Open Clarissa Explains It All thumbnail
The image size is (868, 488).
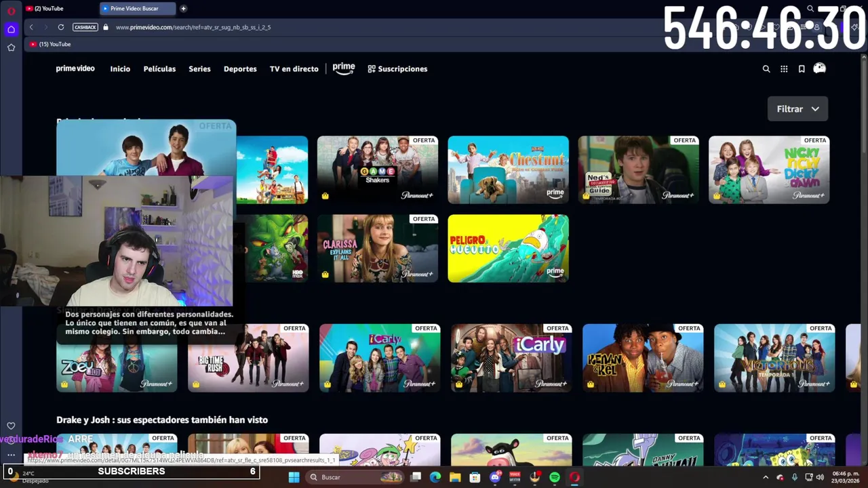[x=378, y=248]
